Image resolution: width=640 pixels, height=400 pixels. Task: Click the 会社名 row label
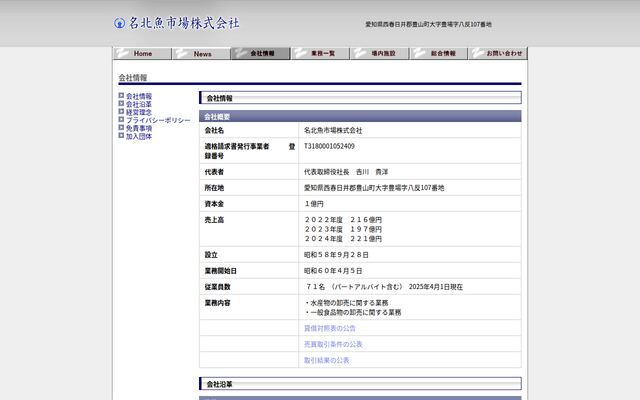click(214, 130)
